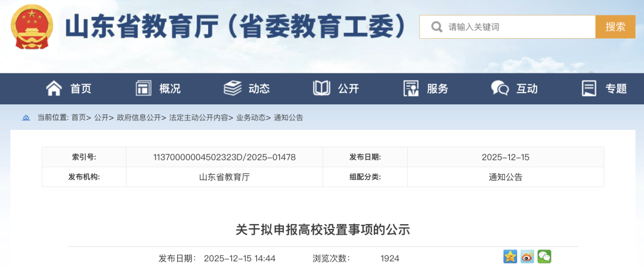Screen dimensions: 644x273
Task: Click the open book 公开 icon
Action: tap(321, 88)
